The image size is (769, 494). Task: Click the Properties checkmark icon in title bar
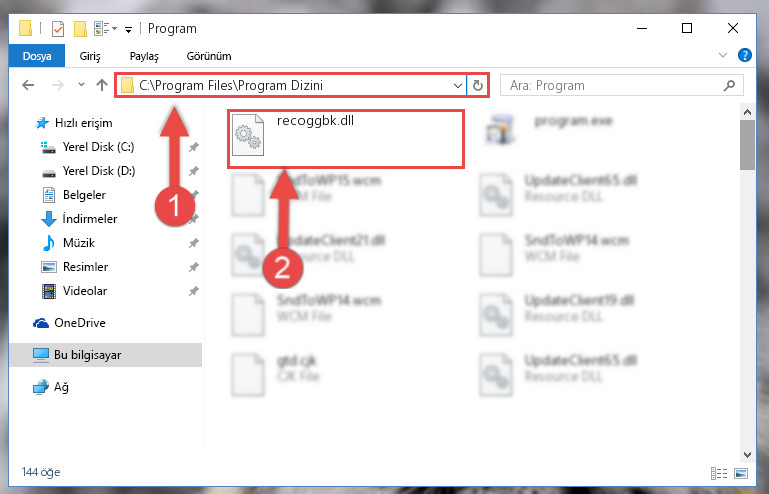58,29
